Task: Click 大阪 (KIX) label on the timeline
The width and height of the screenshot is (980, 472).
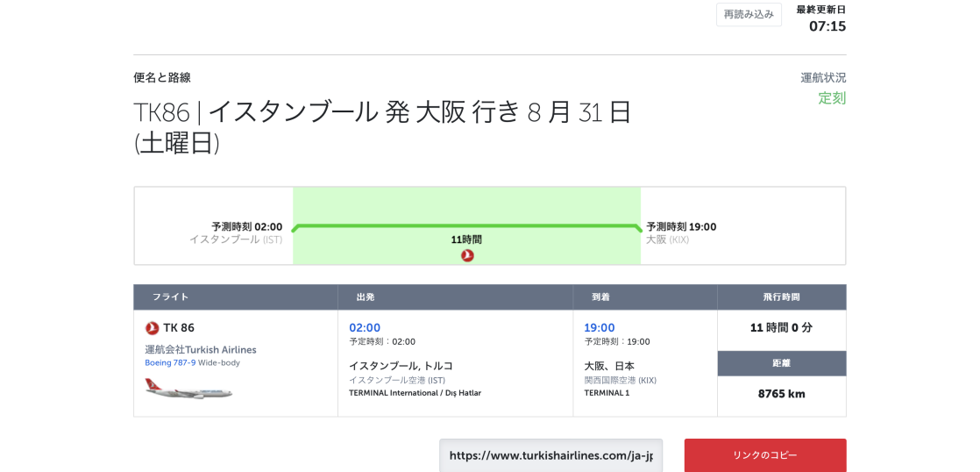Action: [x=667, y=240]
